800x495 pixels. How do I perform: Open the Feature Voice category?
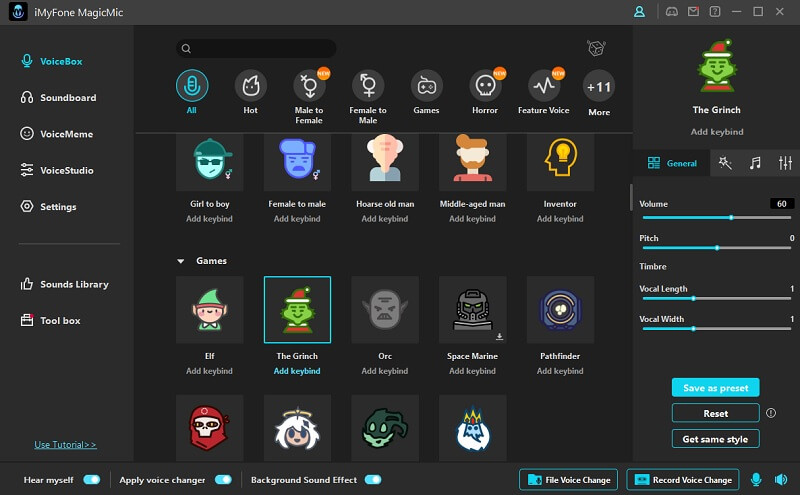[544, 85]
